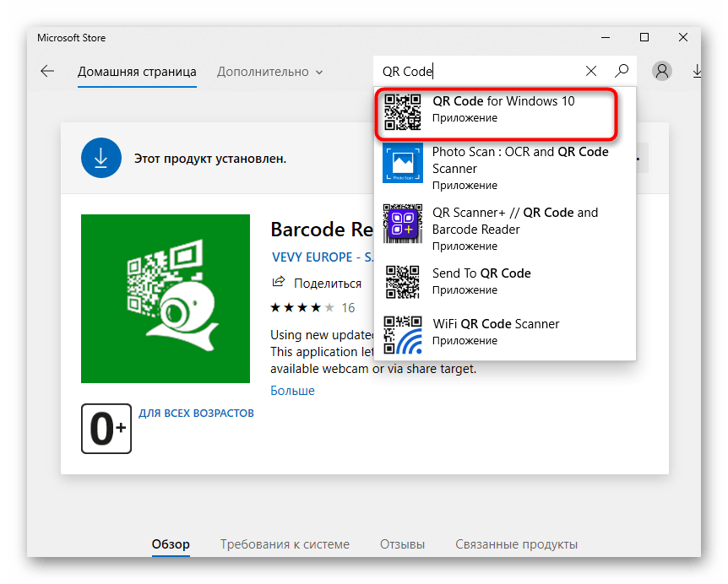This screenshot has height=584, width=728.
Task: Maximize the Microsoft Store window
Action: point(644,38)
